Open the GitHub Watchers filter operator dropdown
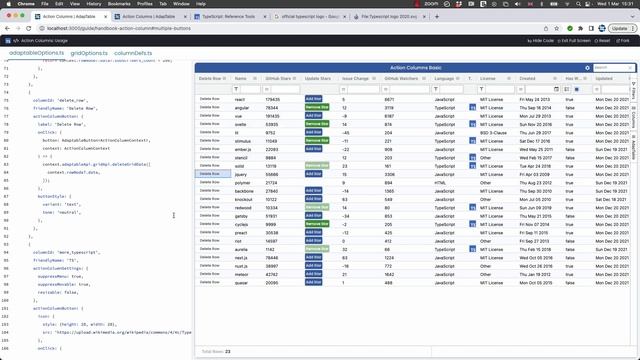The width and height of the screenshot is (640, 360). pyautogui.click(x=386, y=89)
